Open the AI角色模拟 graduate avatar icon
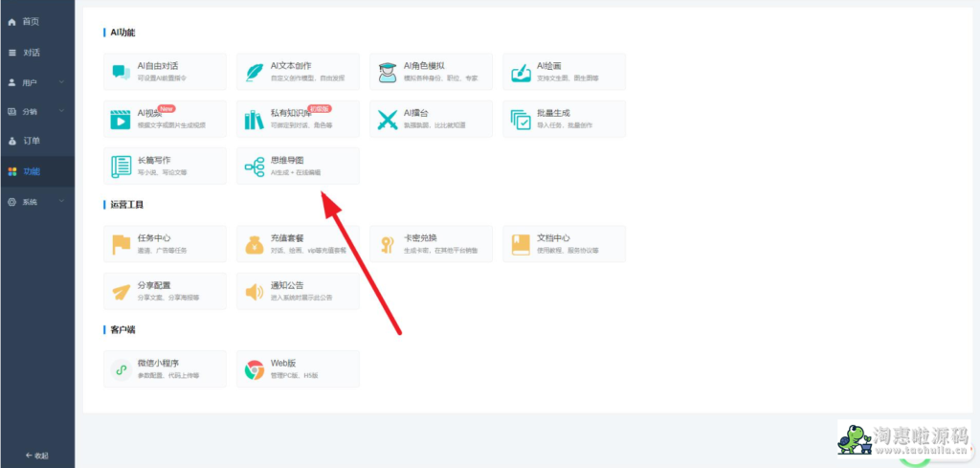980x468 pixels. 388,72
